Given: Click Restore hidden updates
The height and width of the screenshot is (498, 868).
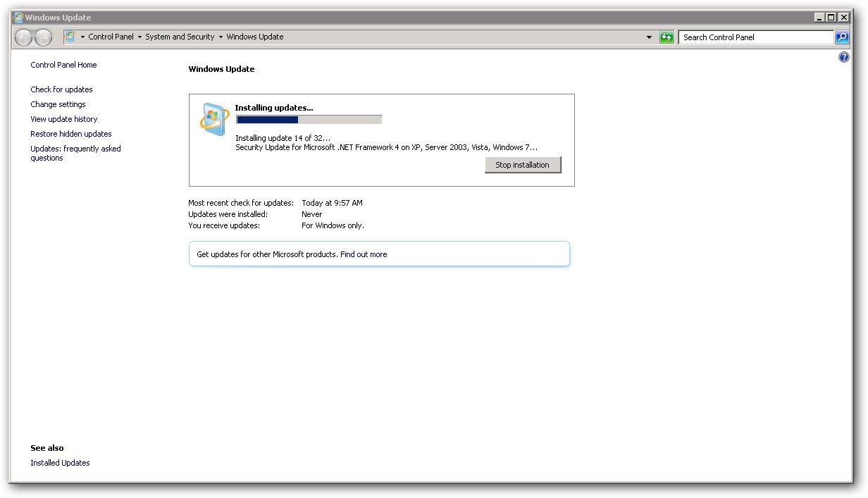Looking at the screenshot, I should pyautogui.click(x=71, y=134).
